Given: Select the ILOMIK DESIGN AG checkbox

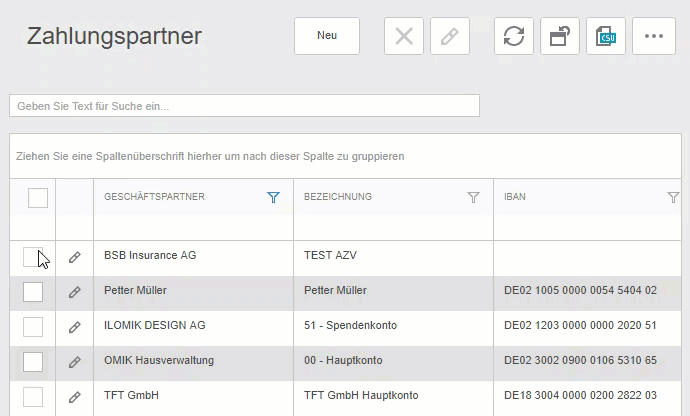Looking at the screenshot, I should (x=33, y=327).
